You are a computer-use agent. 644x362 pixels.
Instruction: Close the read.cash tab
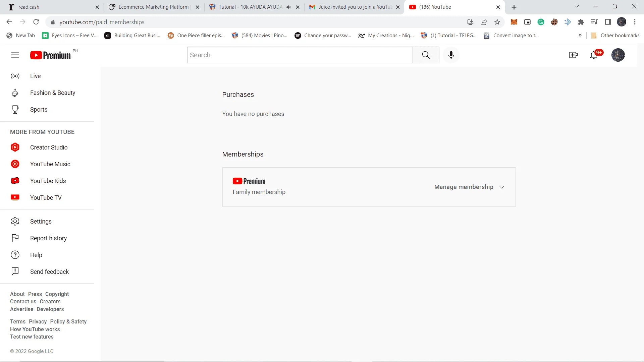[97, 7]
